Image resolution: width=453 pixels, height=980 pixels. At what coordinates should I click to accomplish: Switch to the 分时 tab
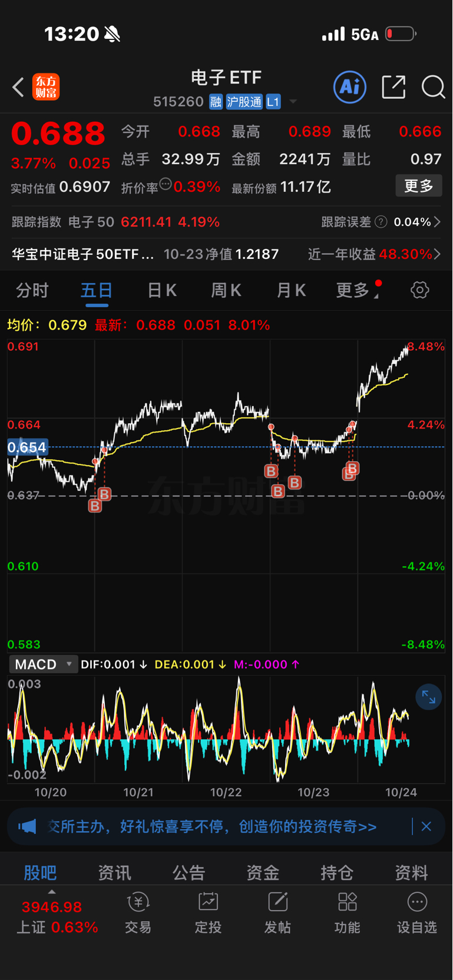point(32,290)
